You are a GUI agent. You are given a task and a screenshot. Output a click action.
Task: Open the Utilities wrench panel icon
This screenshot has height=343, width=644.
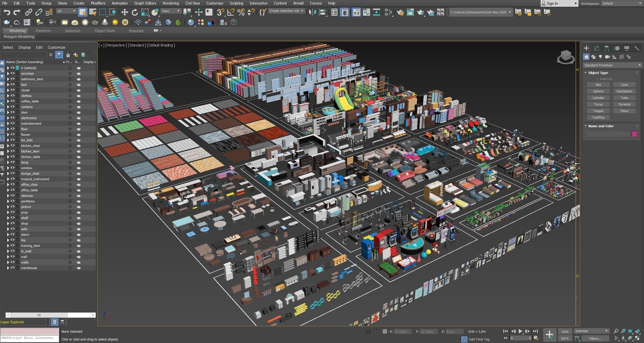point(637,48)
